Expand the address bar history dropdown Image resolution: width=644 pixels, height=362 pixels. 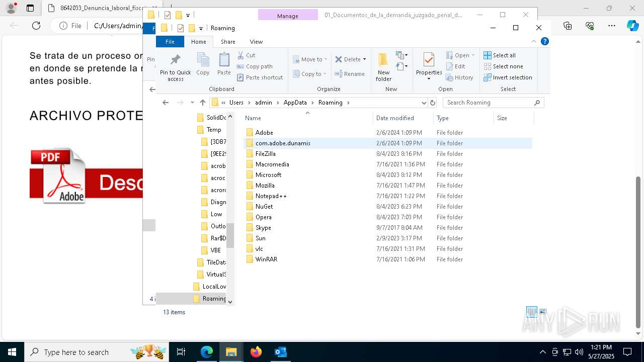(x=424, y=103)
